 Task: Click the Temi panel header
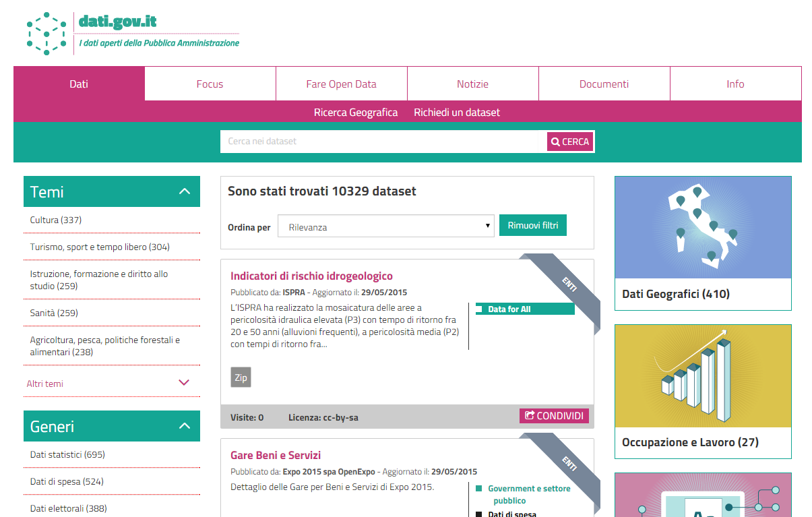(112, 191)
